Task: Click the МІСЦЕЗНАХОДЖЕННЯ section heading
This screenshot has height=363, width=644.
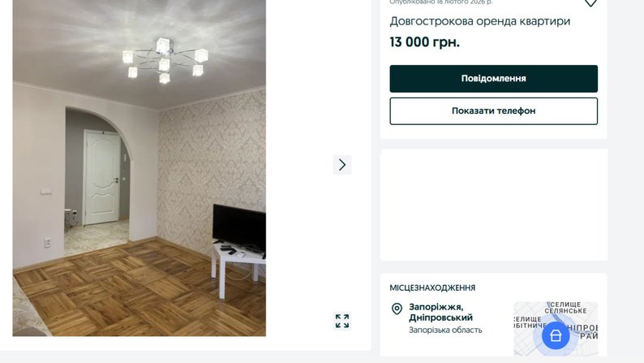Action: 432,288
